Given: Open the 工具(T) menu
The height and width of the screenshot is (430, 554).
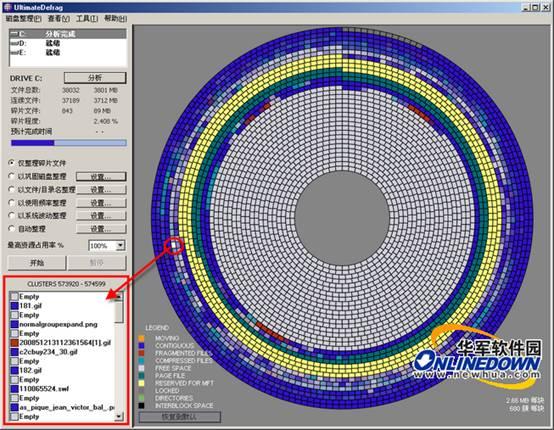Looking at the screenshot, I should click(x=87, y=18).
